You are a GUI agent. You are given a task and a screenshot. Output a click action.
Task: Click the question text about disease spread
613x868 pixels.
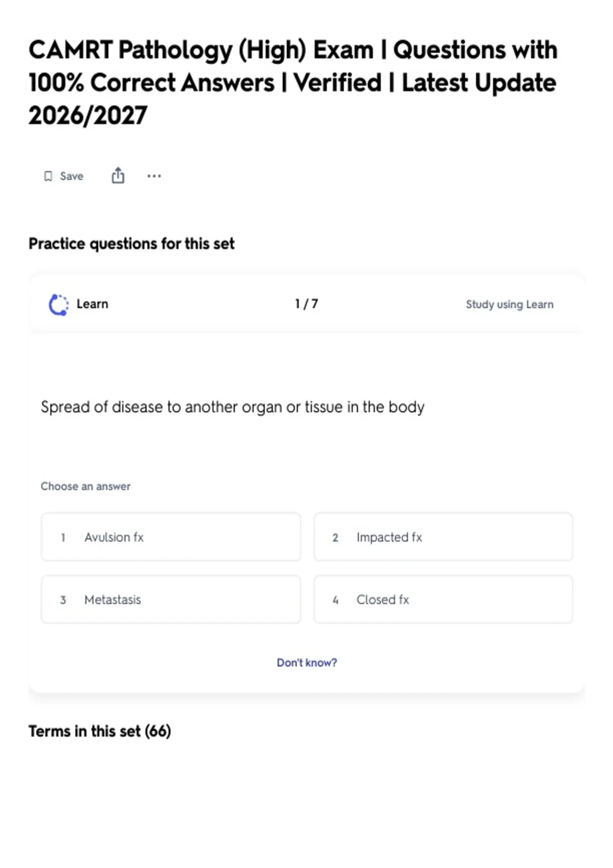[232, 407]
